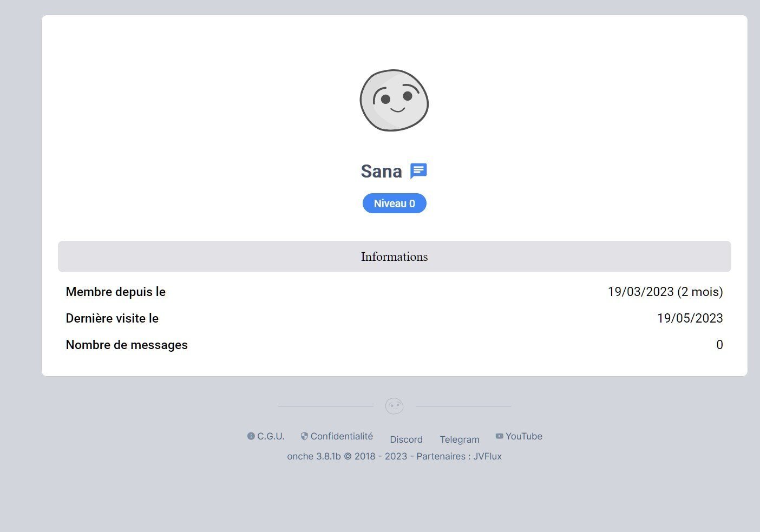Select the 'Nombre de messages' label
The height and width of the screenshot is (532, 760).
(x=127, y=345)
